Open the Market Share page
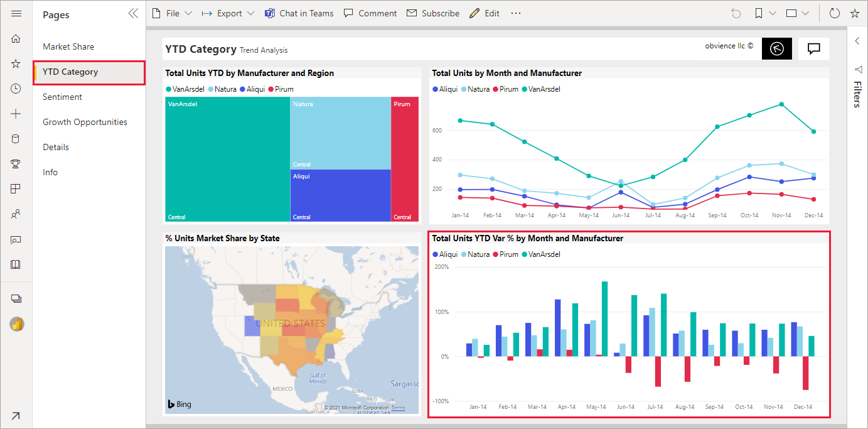The width and height of the screenshot is (868, 429). click(68, 46)
